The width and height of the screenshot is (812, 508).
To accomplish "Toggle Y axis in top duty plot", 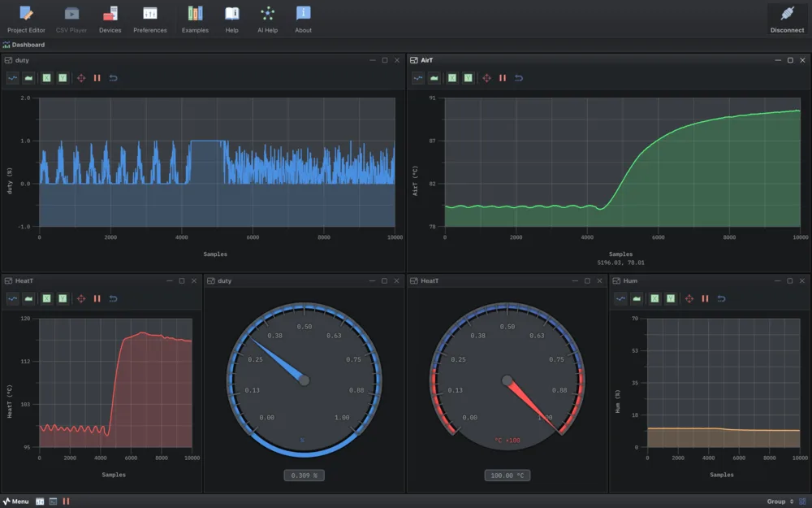I will tap(63, 78).
